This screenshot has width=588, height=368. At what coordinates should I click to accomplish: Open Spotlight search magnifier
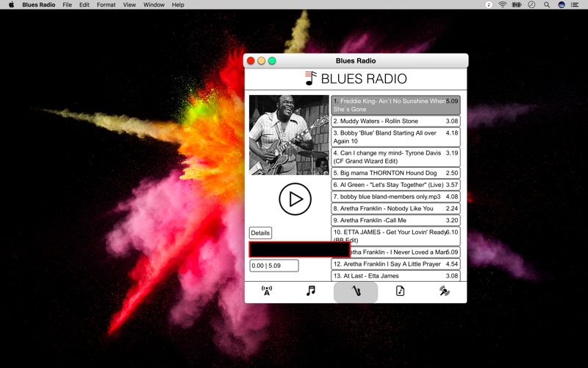pyautogui.click(x=547, y=5)
